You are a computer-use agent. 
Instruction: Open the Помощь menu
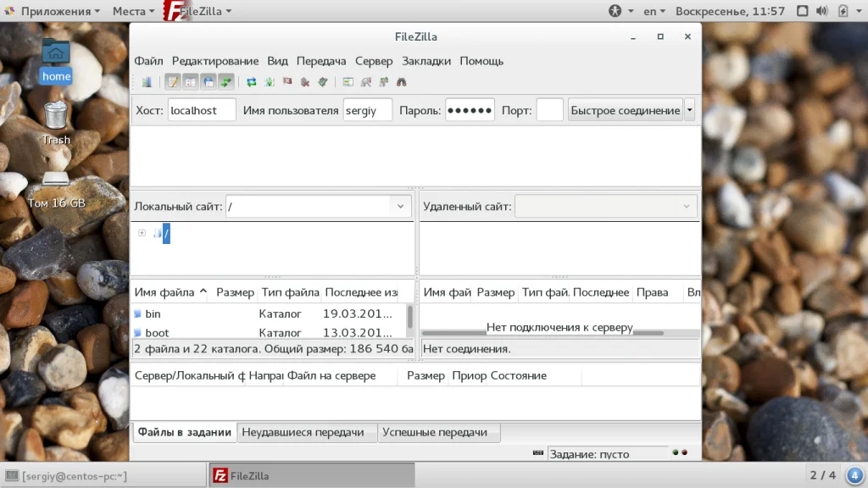pos(481,61)
